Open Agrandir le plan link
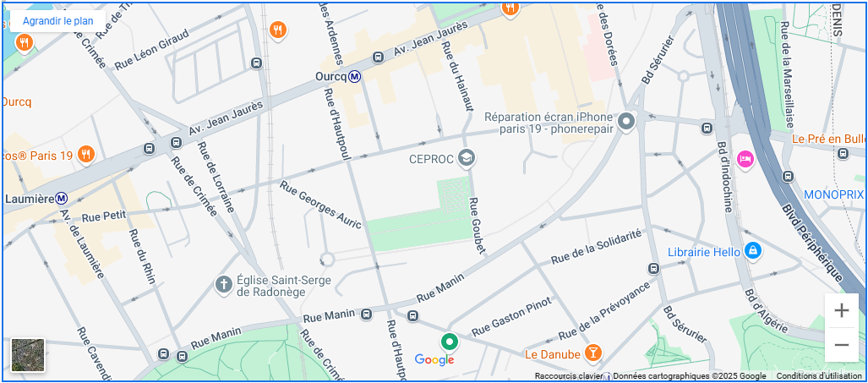This screenshot has height=383, width=868. click(57, 21)
